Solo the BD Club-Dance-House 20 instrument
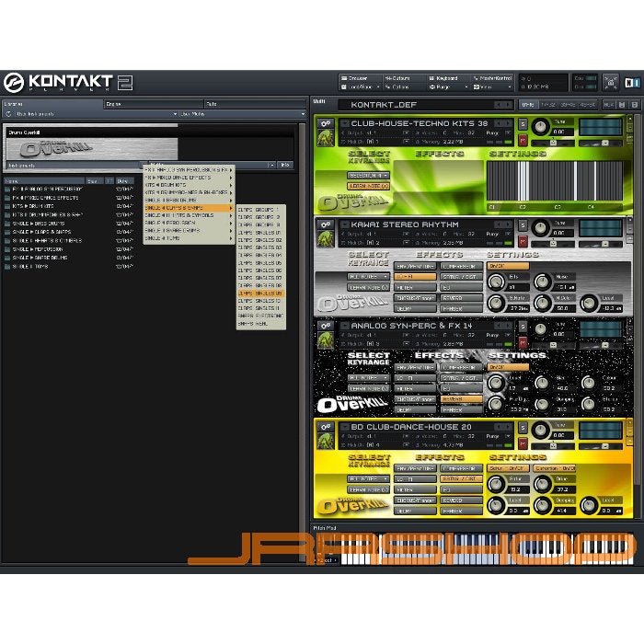This screenshot has height=644, width=644. click(x=523, y=428)
